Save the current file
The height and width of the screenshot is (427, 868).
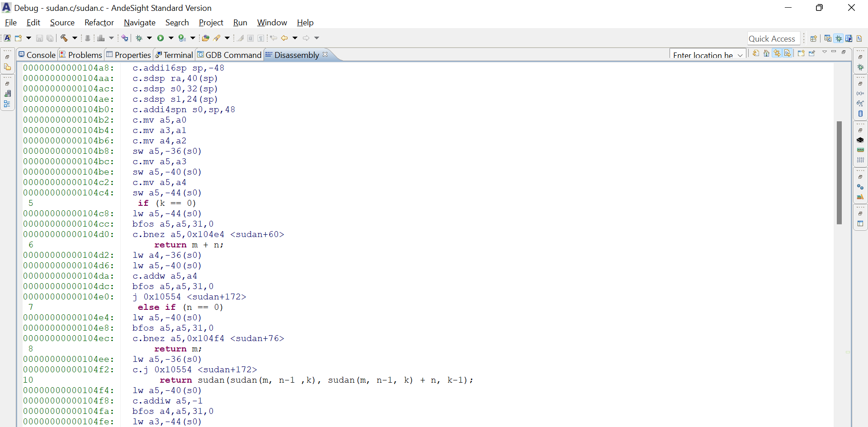pos(40,38)
